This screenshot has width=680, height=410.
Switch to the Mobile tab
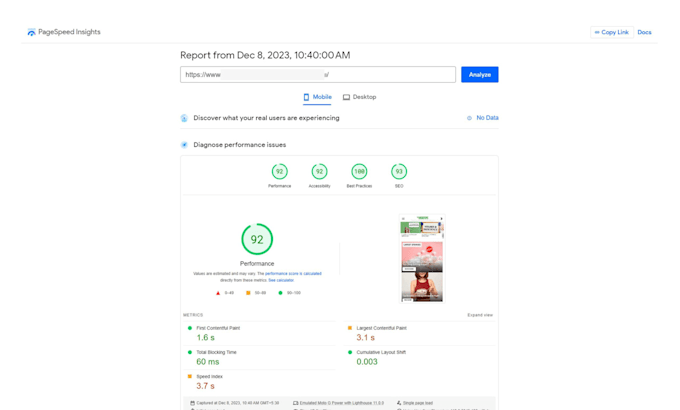[x=317, y=97]
